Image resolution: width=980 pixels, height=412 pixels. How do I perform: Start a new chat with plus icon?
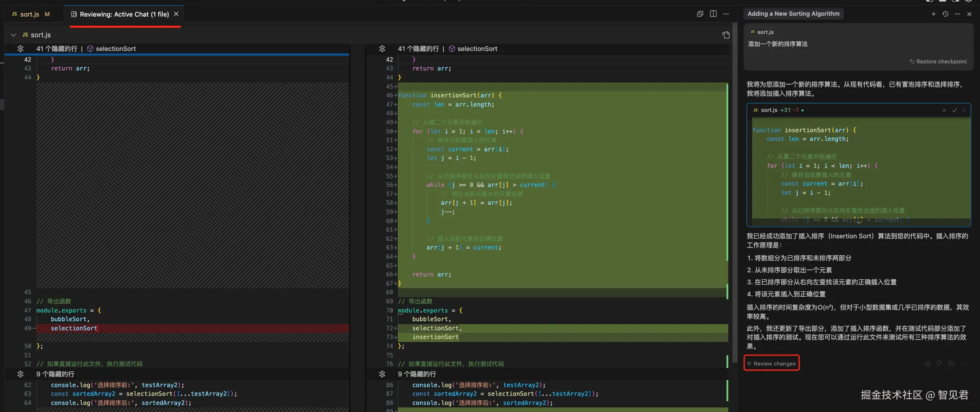(x=933, y=14)
